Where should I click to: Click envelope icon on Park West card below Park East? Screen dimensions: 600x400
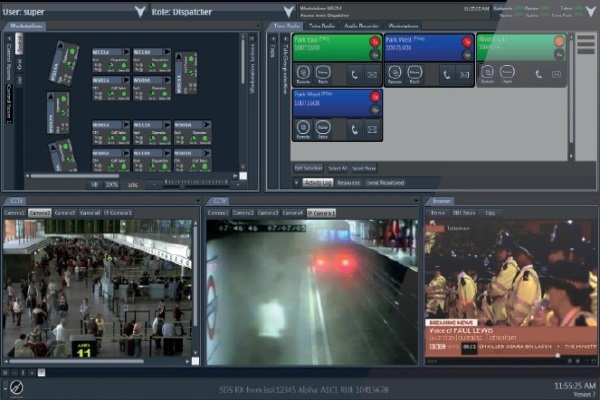coord(372,129)
